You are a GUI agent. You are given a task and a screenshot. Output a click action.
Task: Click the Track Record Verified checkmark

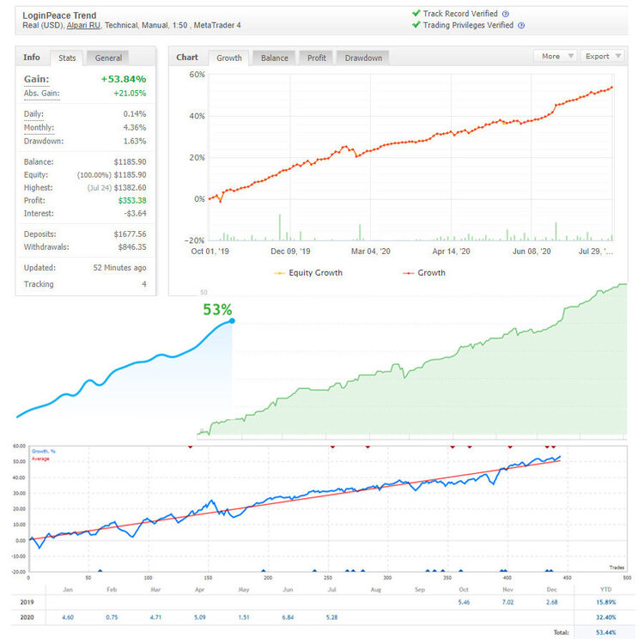[x=416, y=13]
